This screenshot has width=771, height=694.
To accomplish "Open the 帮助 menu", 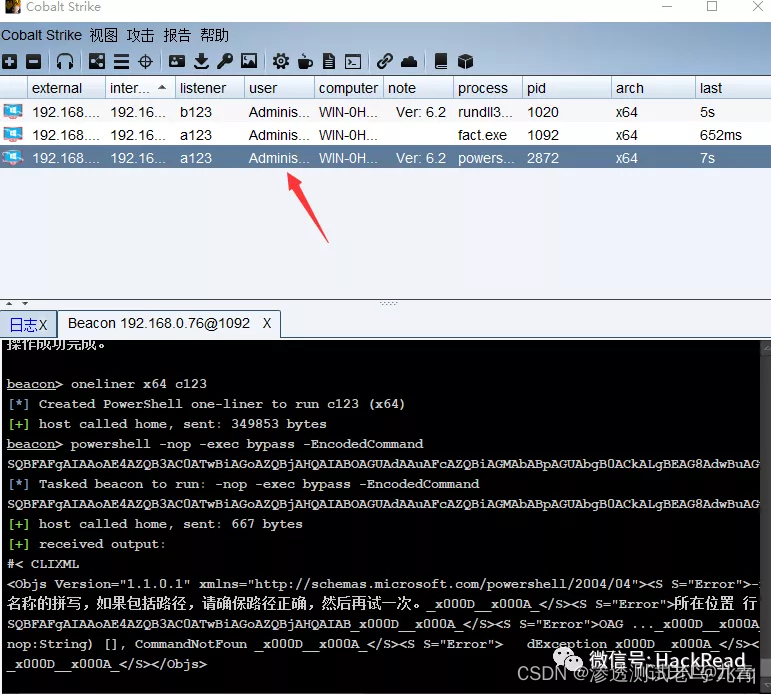I will tap(214, 35).
